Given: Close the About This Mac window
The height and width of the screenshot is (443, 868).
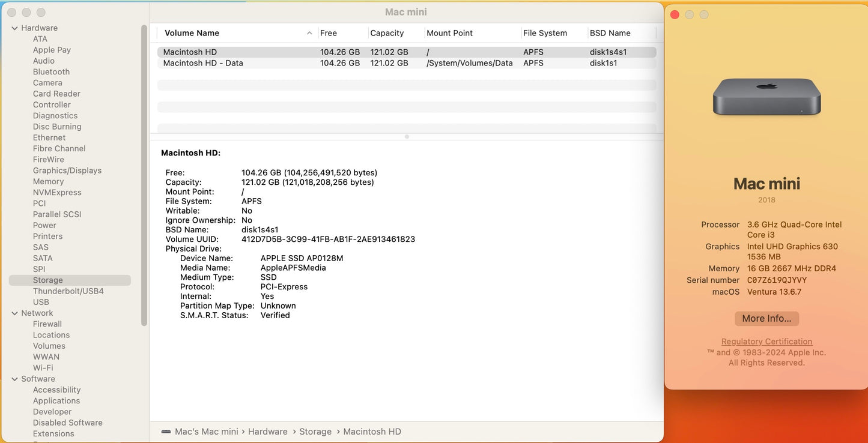Looking at the screenshot, I should pos(675,14).
